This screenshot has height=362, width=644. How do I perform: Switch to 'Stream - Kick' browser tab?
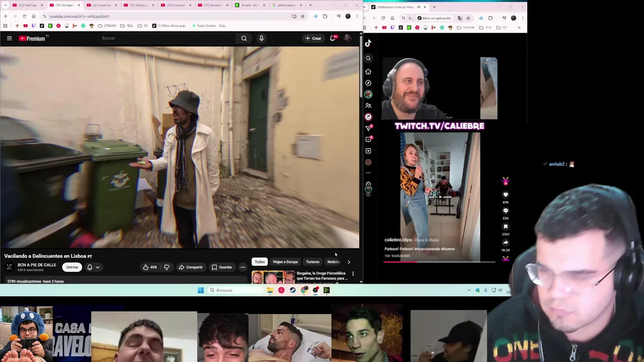[250, 5]
